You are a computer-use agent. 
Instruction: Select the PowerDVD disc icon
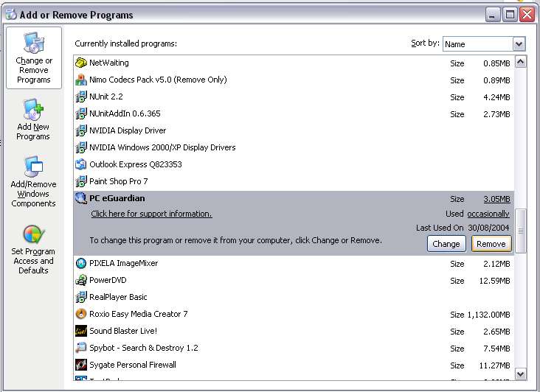pos(81,280)
